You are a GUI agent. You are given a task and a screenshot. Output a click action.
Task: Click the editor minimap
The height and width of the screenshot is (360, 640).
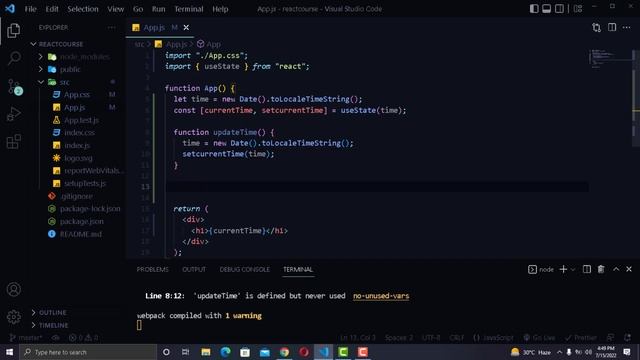[x=610, y=58]
